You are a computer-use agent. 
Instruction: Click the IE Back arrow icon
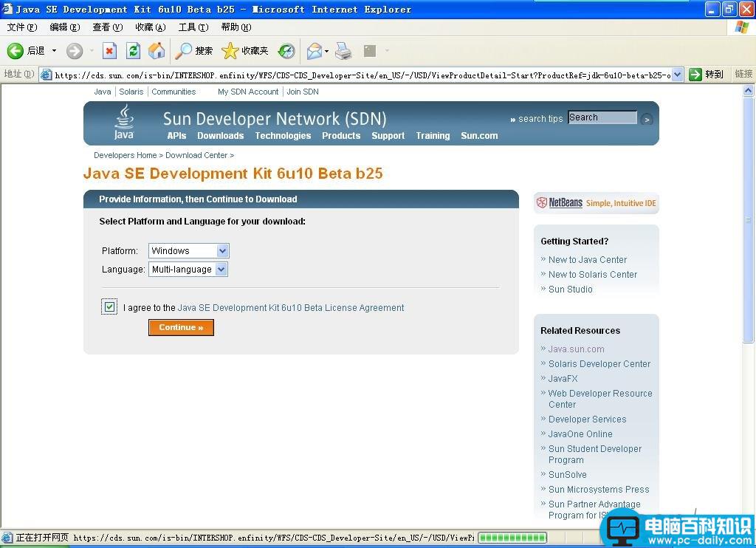pos(15,51)
